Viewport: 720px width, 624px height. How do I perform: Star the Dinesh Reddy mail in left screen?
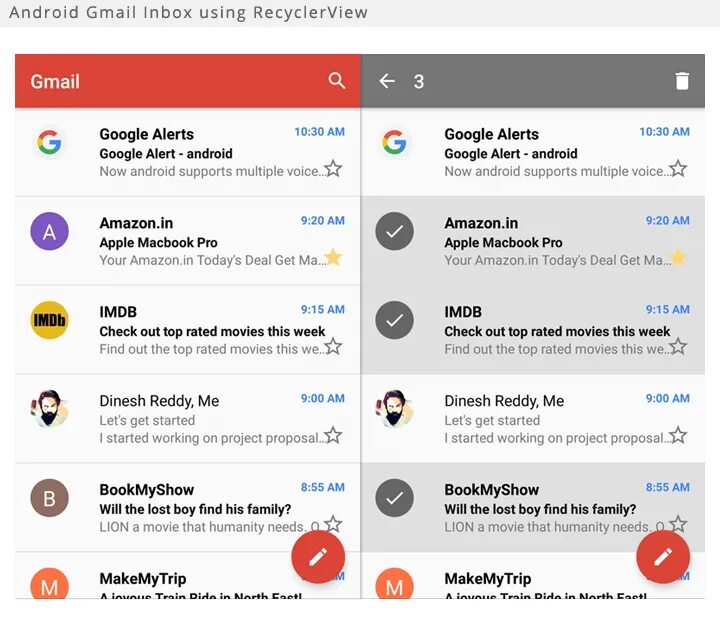[333, 435]
